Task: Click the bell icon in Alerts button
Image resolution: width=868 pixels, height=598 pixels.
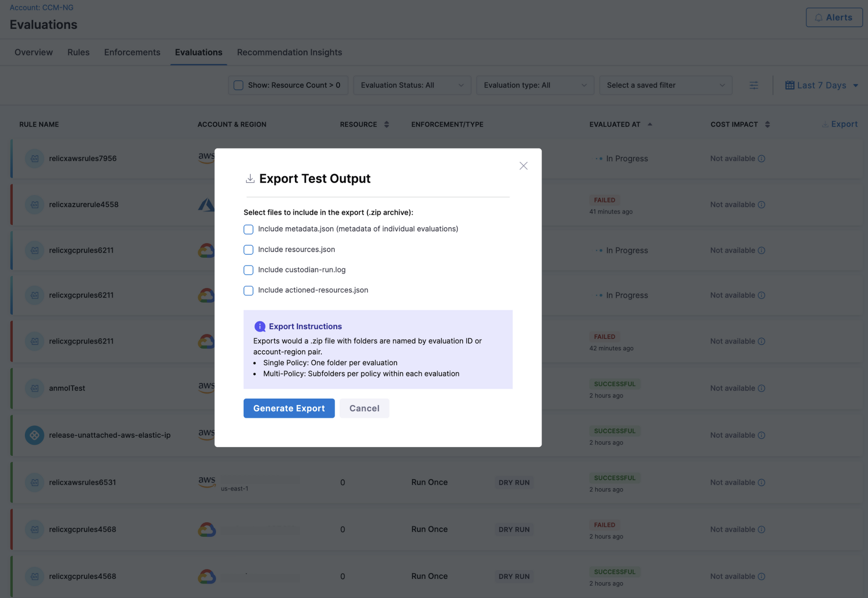Action: coord(818,18)
